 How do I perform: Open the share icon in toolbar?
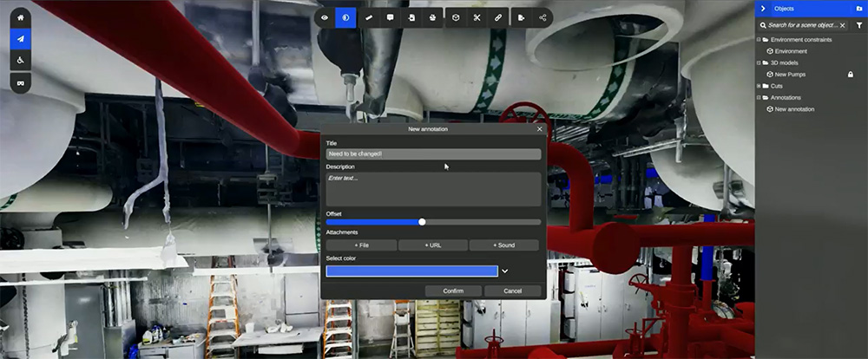pos(542,17)
